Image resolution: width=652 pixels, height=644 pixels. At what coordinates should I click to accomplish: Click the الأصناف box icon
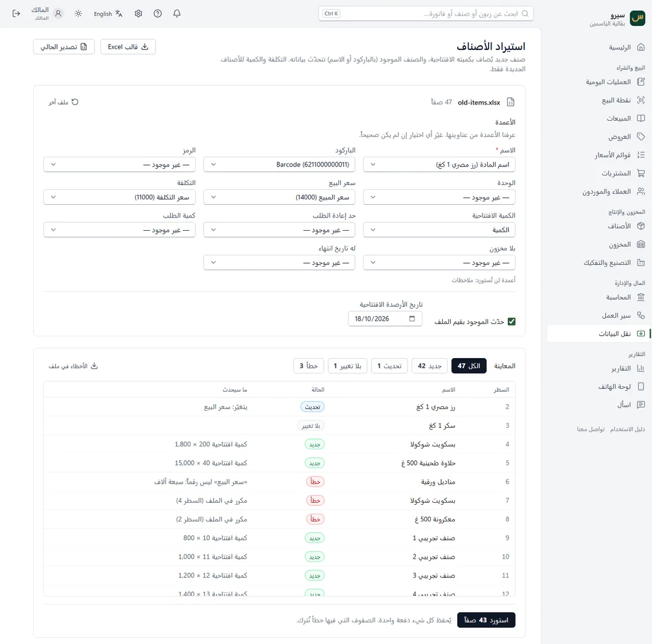pos(641,226)
